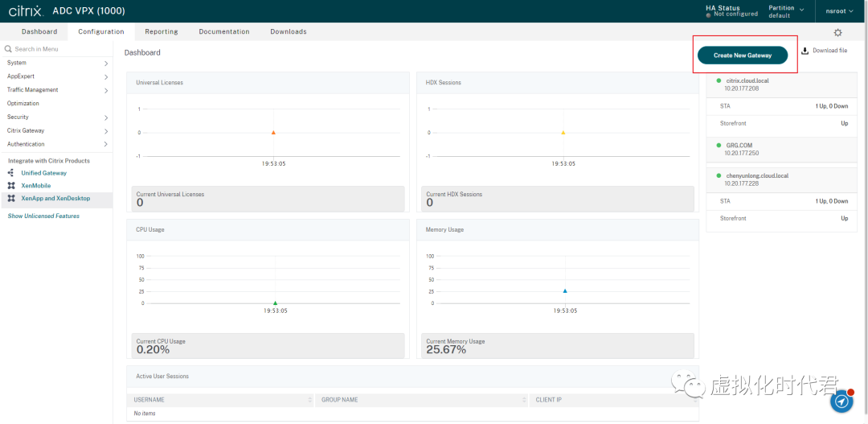868x424 pixels.
Task: Click the Integrate with Citrix Products heading
Action: [x=49, y=161]
